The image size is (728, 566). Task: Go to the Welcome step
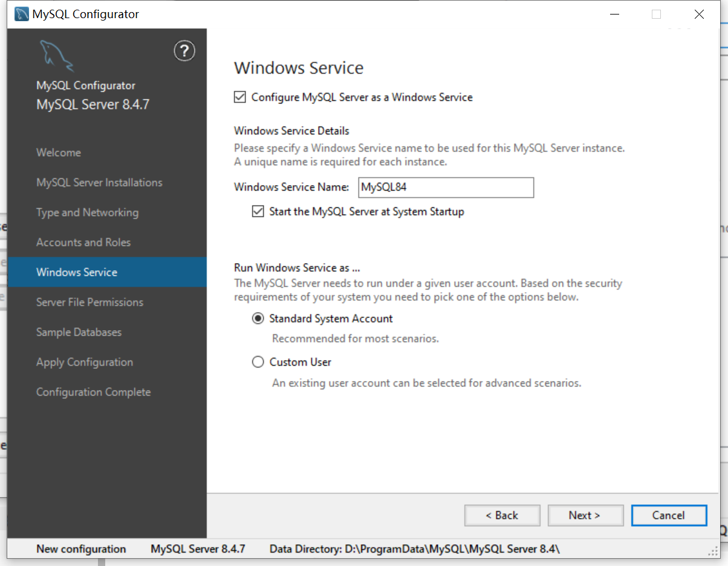59,152
